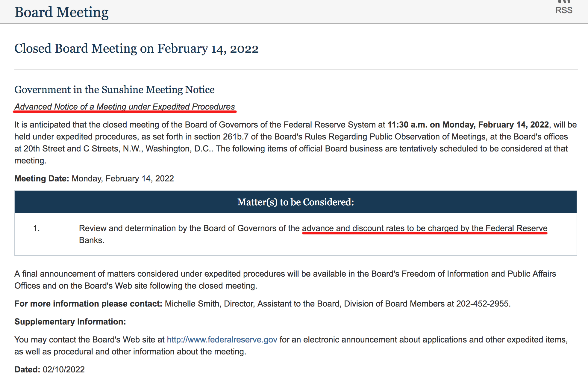Image resolution: width=588 pixels, height=379 pixels.
Task: Click phone number 202-452-2955
Action: point(482,304)
